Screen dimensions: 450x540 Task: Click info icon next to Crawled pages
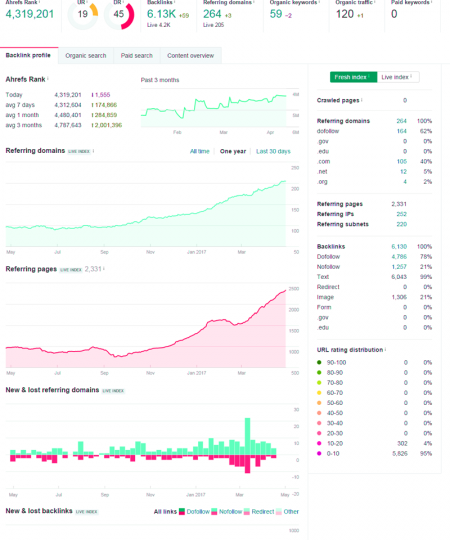pos(362,100)
